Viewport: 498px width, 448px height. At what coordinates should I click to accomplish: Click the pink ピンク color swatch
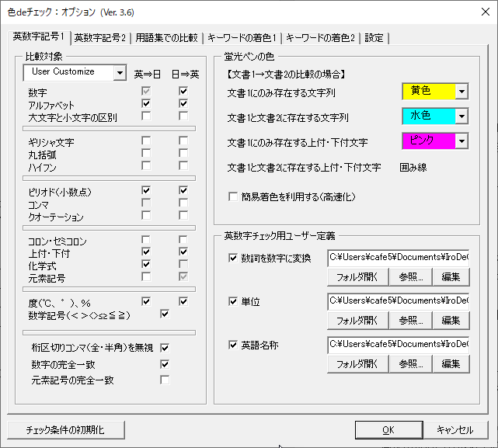coord(428,141)
